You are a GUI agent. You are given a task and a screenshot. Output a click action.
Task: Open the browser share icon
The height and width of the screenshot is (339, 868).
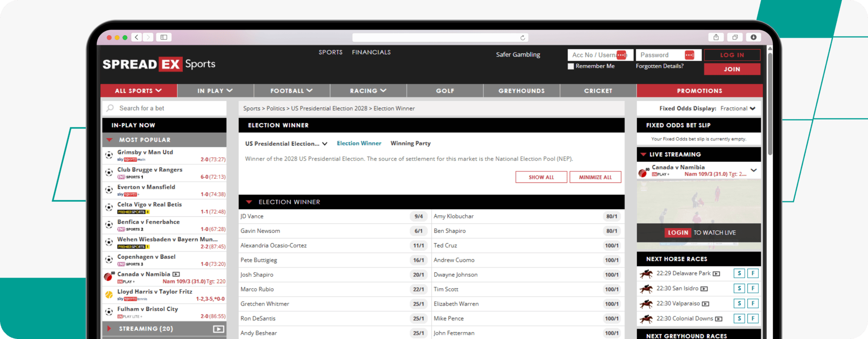click(716, 37)
